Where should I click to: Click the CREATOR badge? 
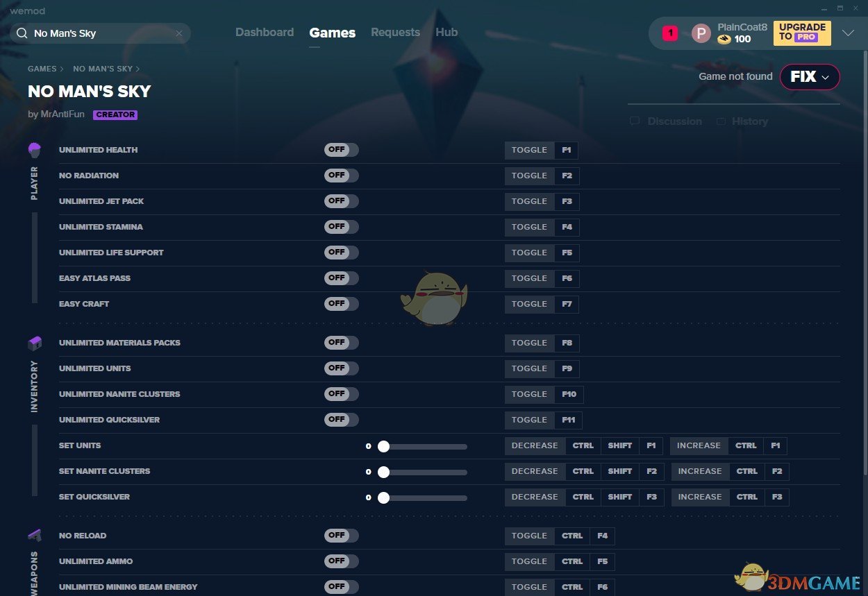tap(115, 115)
